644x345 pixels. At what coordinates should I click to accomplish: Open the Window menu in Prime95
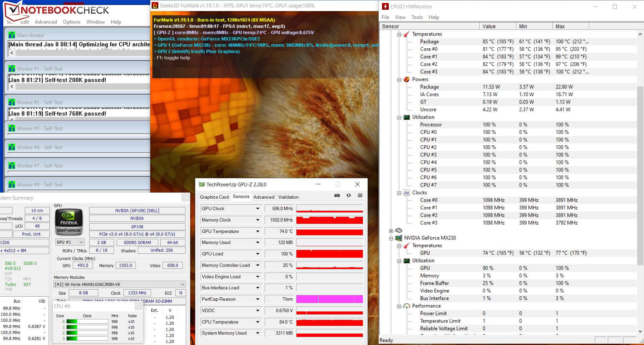pyautogui.click(x=96, y=22)
